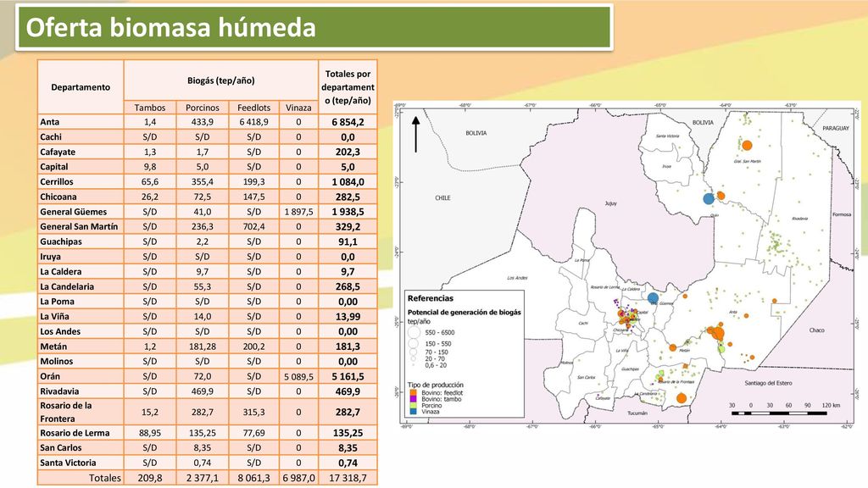Select Orán's vinaza value '5 089,5'
868x488 pixels.
298,376
